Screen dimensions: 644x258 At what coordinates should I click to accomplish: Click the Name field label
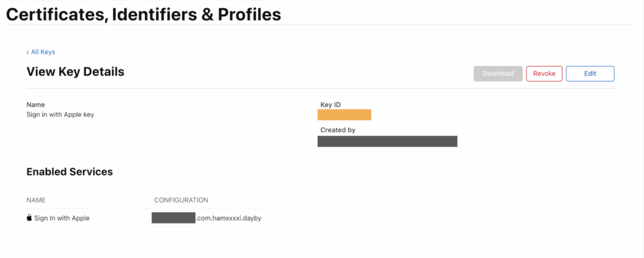pos(36,105)
